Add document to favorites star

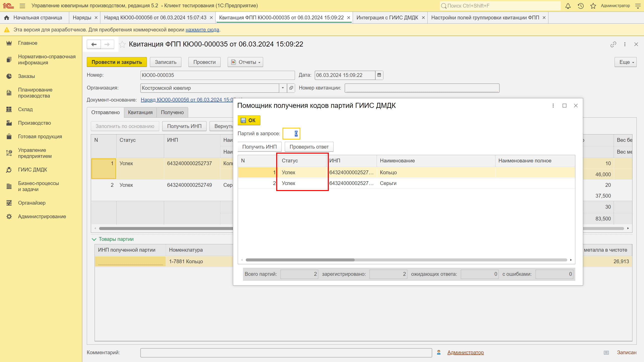tap(122, 44)
